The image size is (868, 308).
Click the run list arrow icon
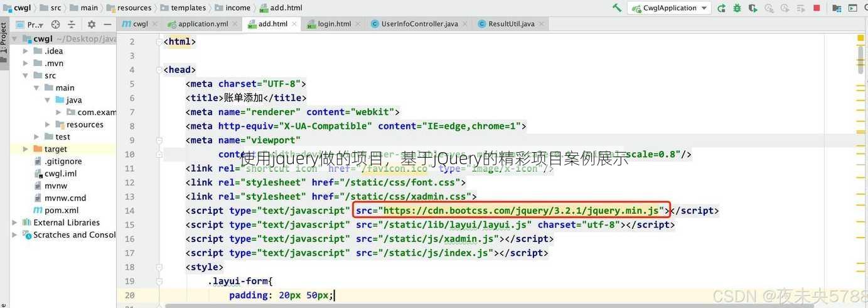coord(801,8)
